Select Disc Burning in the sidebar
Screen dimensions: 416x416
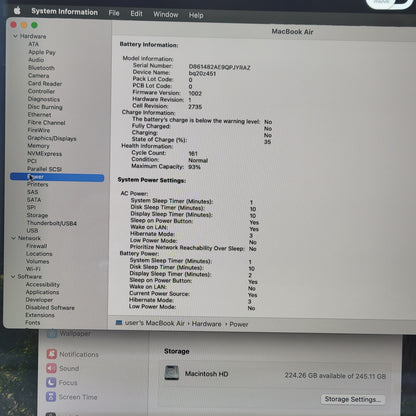pyautogui.click(x=45, y=107)
